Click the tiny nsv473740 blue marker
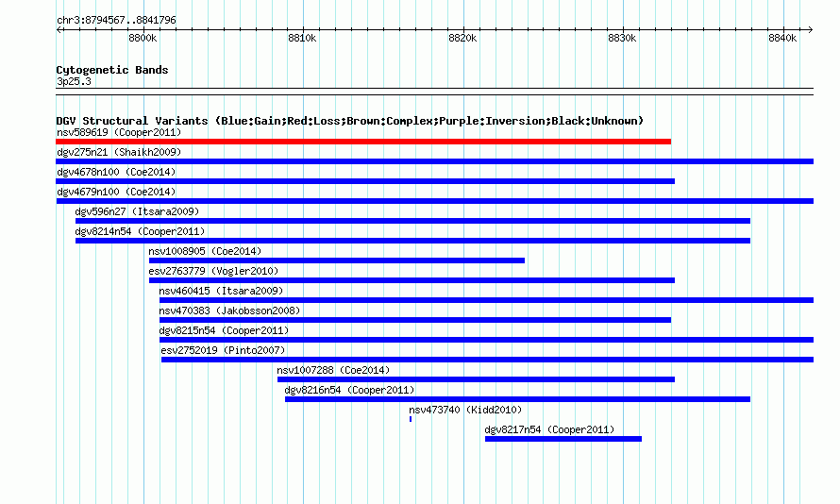Screen dimensions: 840x504 (x=411, y=419)
